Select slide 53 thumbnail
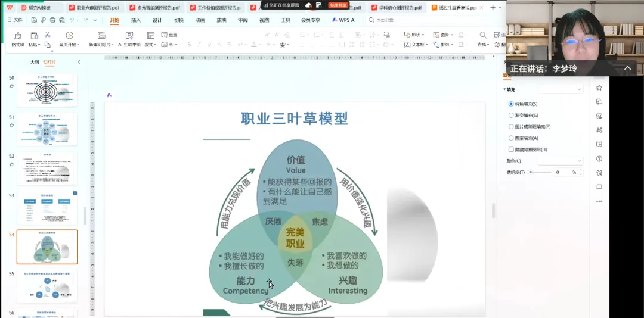The image size is (644, 318). (47, 208)
